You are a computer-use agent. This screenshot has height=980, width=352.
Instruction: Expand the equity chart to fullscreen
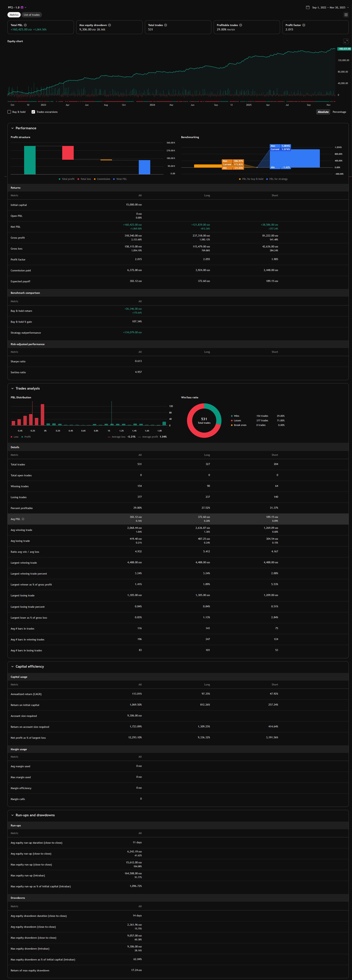click(x=345, y=42)
